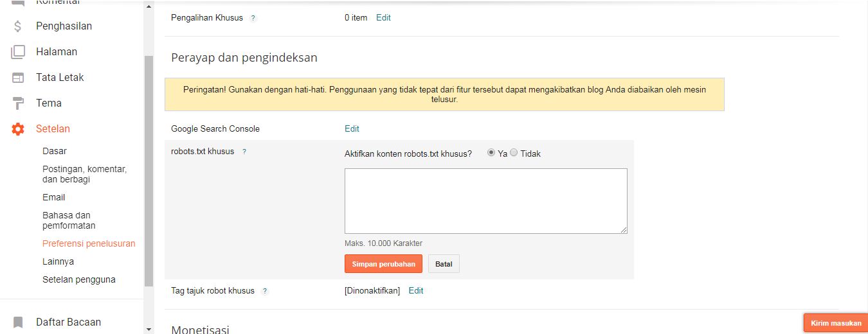
Task: Open Penghasilan in the sidebar
Action: 64,26
